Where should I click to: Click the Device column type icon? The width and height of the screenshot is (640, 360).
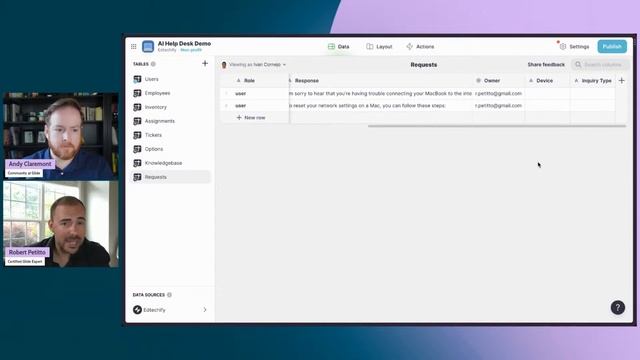531,80
